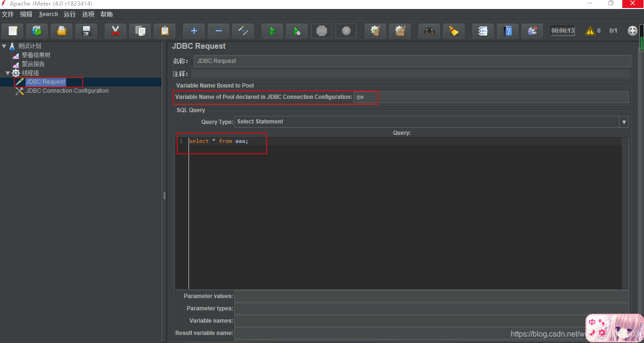Open the 选项 menu
The width and height of the screenshot is (644, 343).
pos(88,14)
